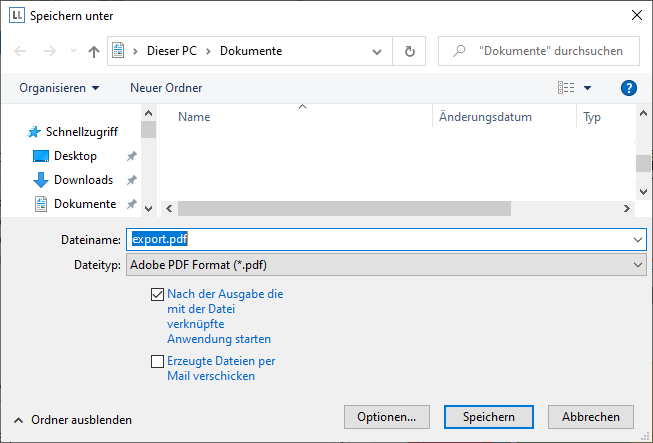Expand the Dateiname history dropdown arrow
The image size is (653, 443).
tap(638, 240)
